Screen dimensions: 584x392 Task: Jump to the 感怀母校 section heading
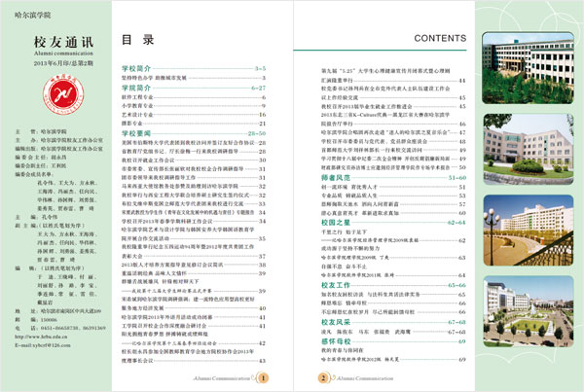pos(336,341)
